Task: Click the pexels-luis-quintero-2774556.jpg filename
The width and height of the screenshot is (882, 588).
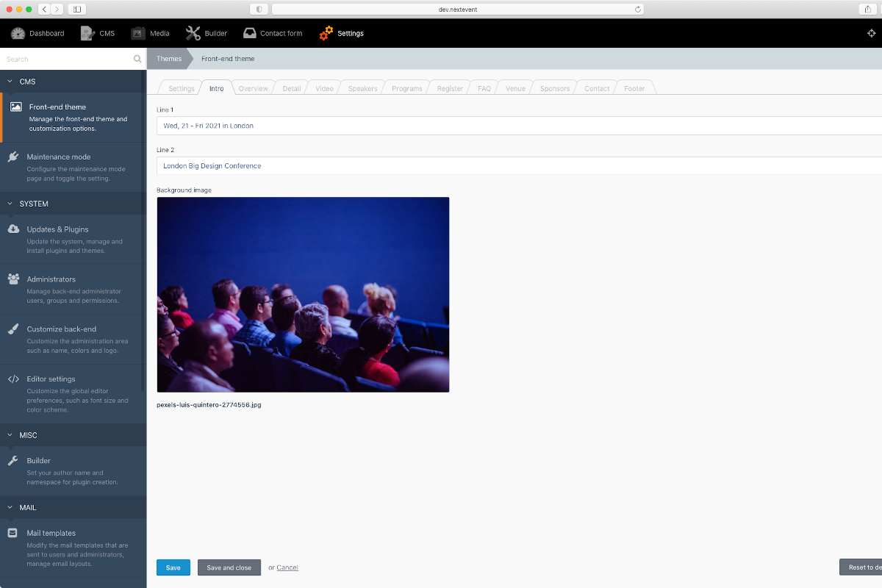Action: click(x=209, y=405)
